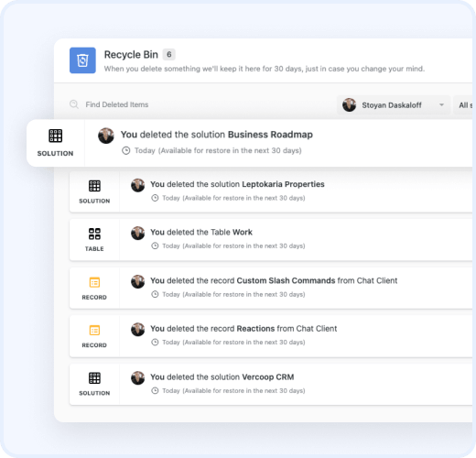Click clock icon under Vercoop CRM
476x458 pixels.
click(155, 390)
